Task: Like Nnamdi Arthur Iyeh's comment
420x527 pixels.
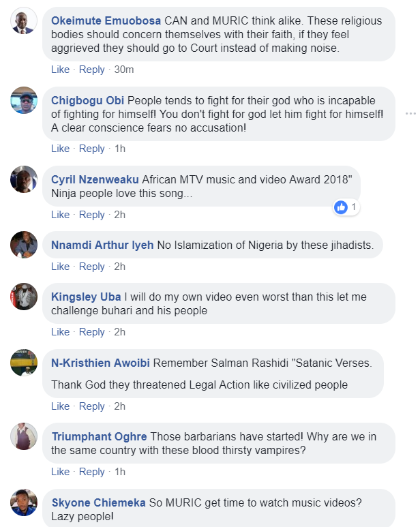Action: point(60,267)
